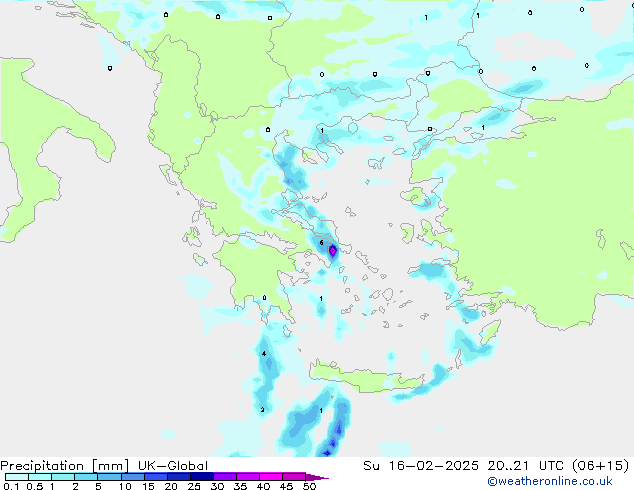Screen dimensions: 634x490
Task: Click the legend value '35'
Action: point(240,486)
